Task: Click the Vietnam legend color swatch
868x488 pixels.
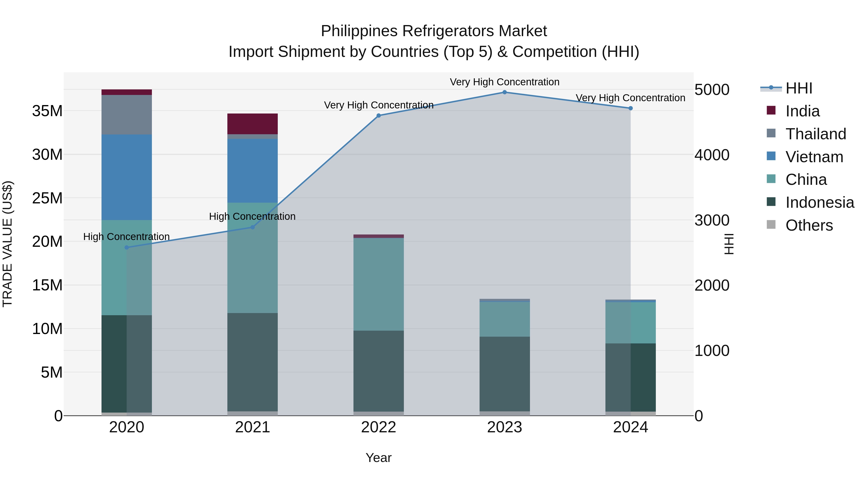Action: pyautogui.click(x=771, y=156)
